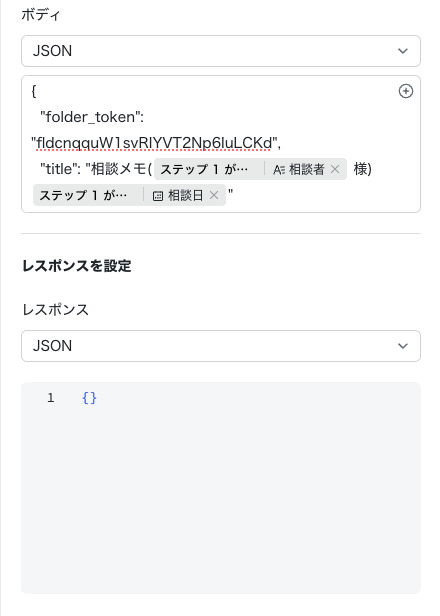Open the レスポンス JSON dropdown
Screen dimensions: 440x616
point(221,346)
